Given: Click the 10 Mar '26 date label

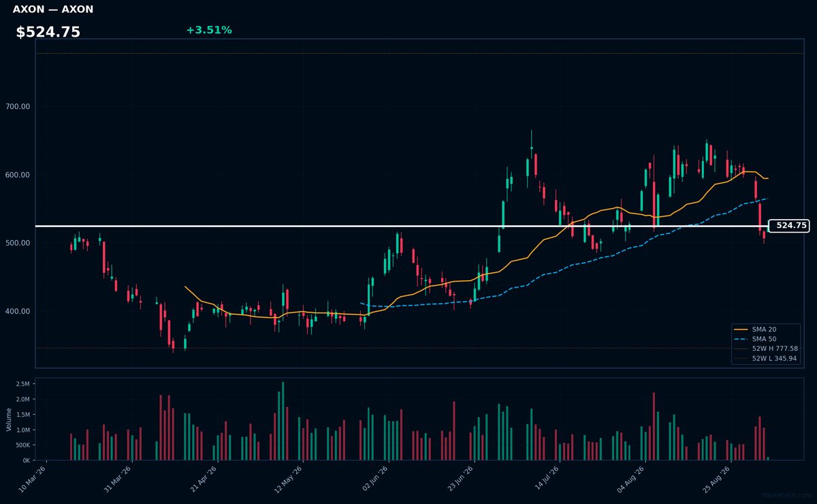Looking at the screenshot, I should tap(32, 480).
